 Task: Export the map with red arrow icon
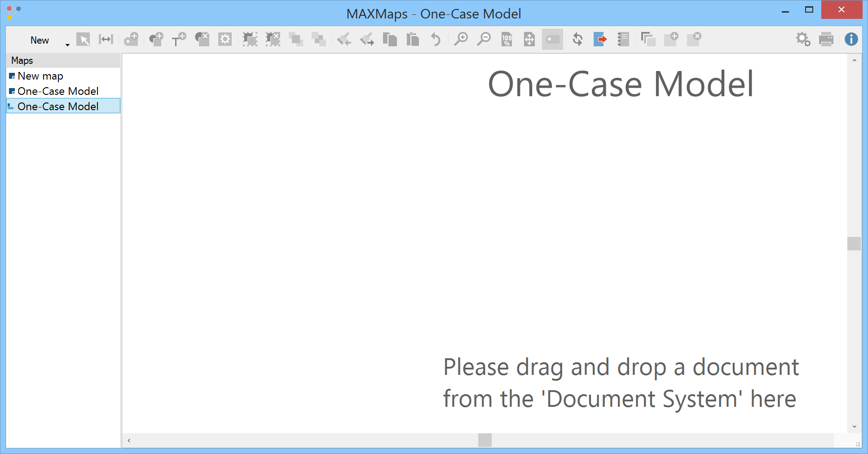(x=600, y=40)
